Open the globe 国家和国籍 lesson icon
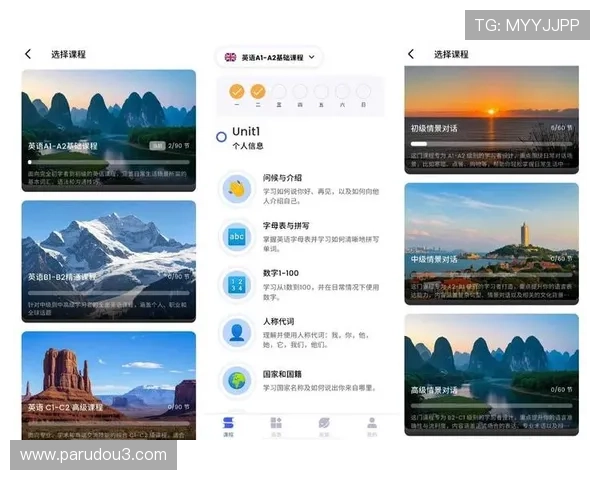 [x=237, y=381]
